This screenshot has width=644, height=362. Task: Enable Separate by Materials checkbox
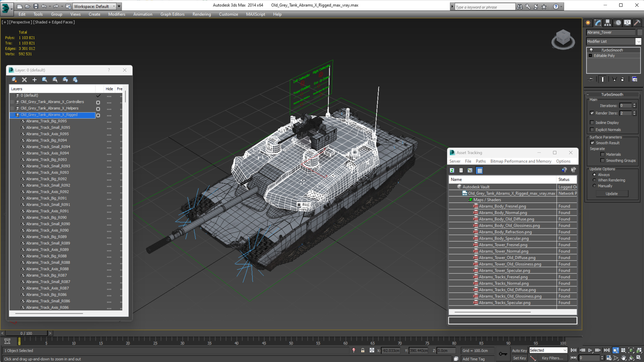602,154
